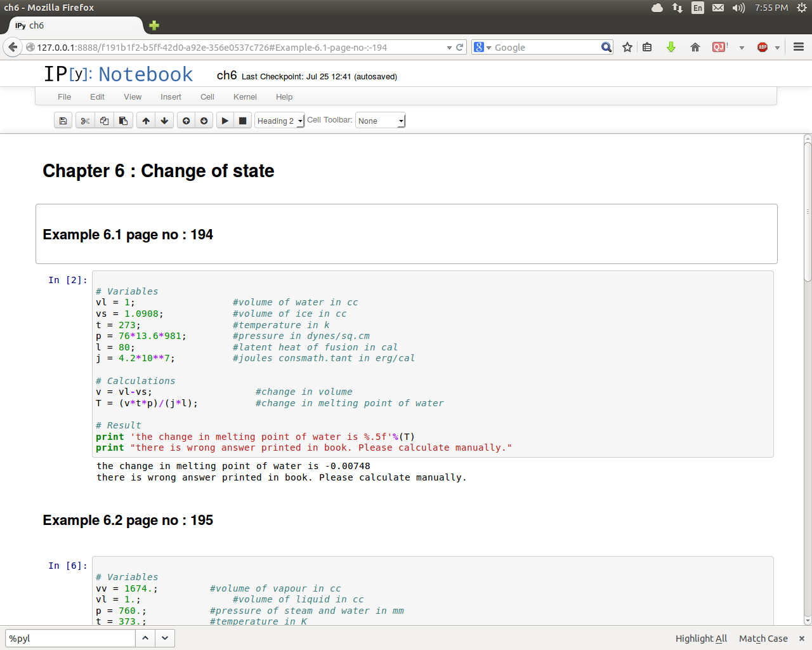Click find next arrow in find bar

coord(165,638)
